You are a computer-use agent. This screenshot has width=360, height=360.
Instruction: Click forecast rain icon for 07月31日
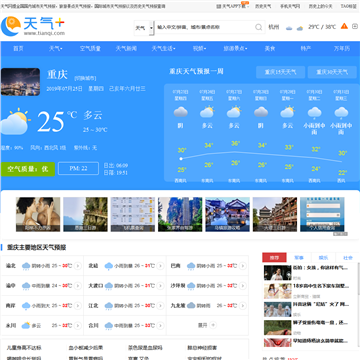pyautogui.click(x=341, y=113)
